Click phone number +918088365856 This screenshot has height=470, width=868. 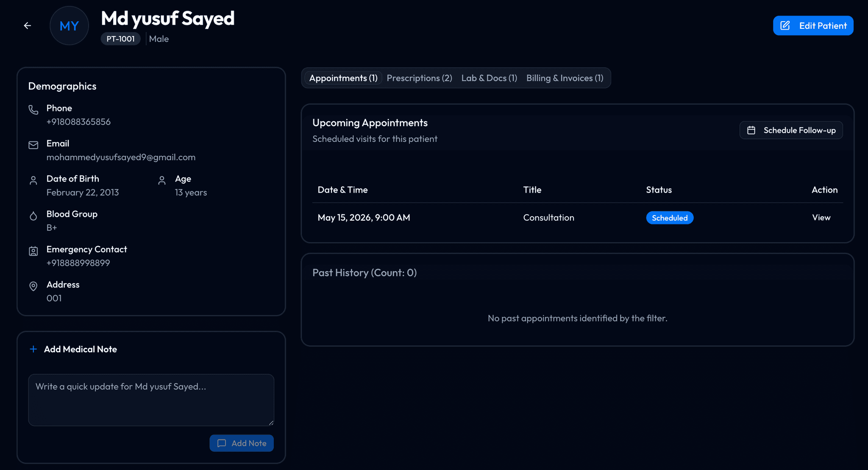78,122
